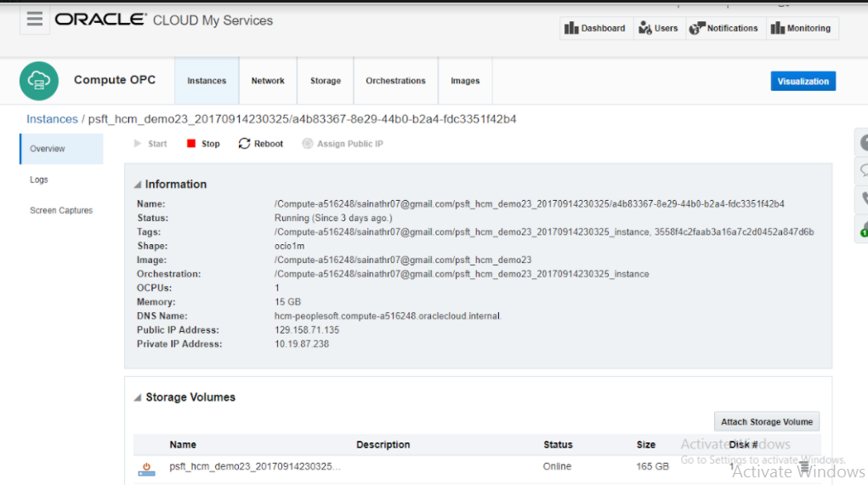Click the storage volume power icon
Screen dimensions: 868x485
[147, 468]
